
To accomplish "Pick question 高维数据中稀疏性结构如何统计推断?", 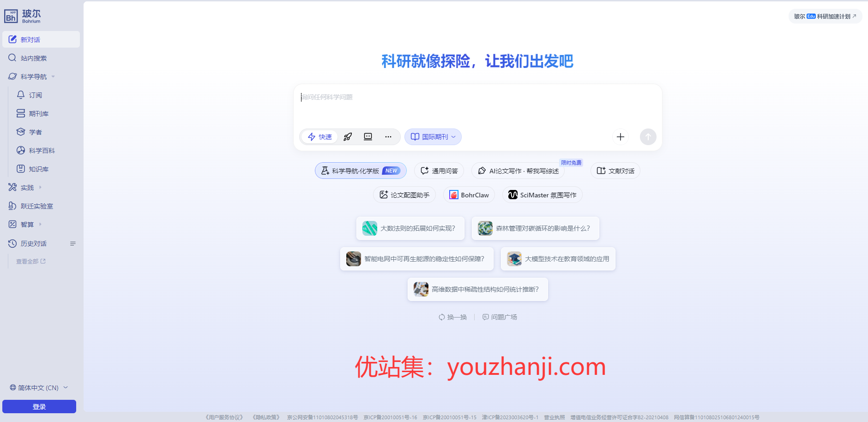I will pos(478,289).
